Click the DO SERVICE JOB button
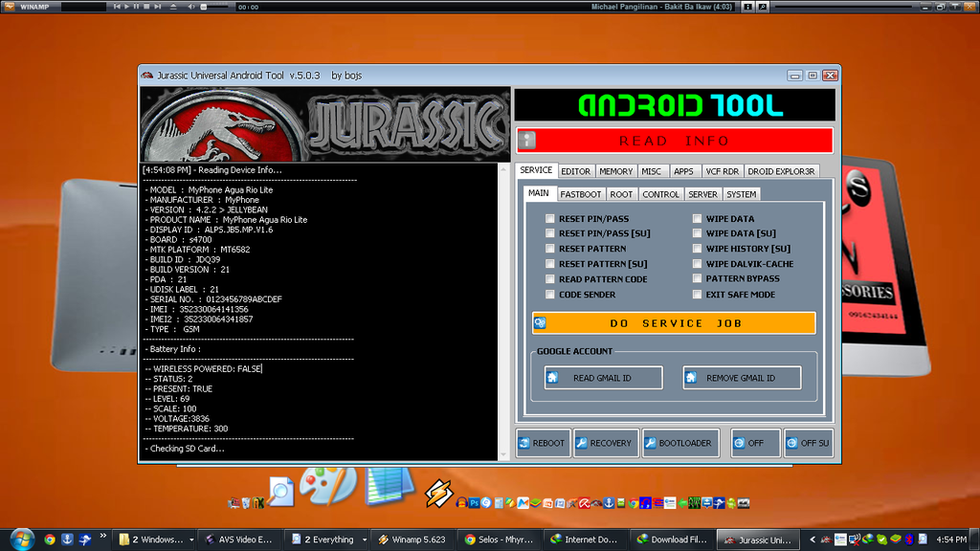The height and width of the screenshot is (551, 980). [674, 323]
